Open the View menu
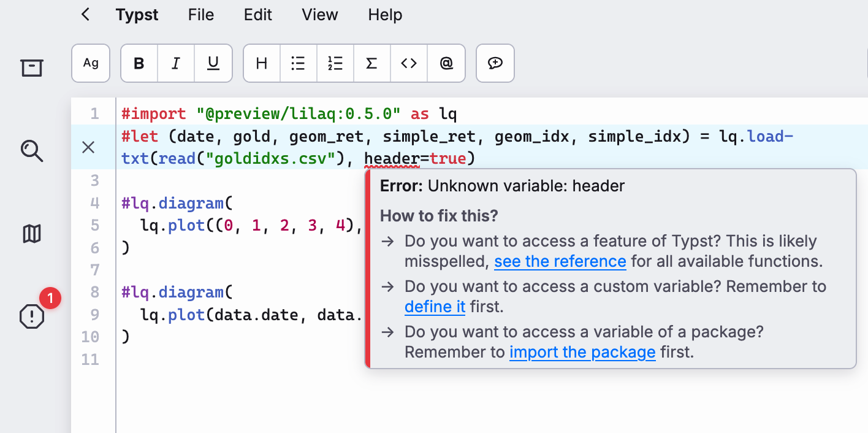The image size is (868, 433). click(x=320, y=15)
